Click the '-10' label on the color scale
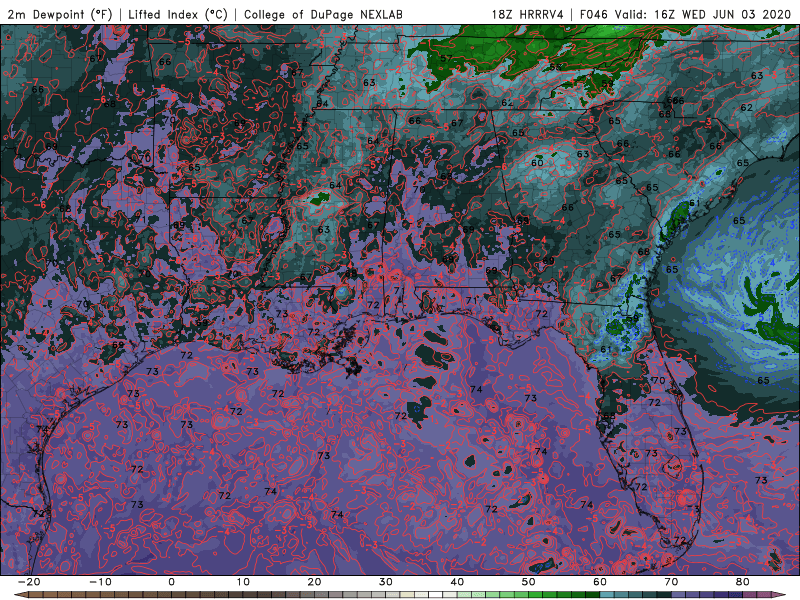Viewport: 800px width, 600px height. pyautogui.click(x=100, y=582)
